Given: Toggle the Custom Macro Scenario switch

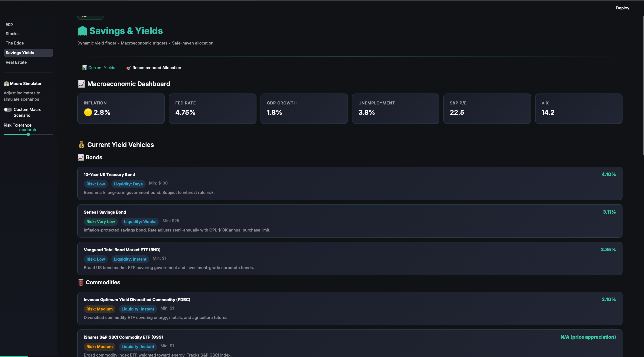Looking at the screenshot, I should (x=8, y=110).
